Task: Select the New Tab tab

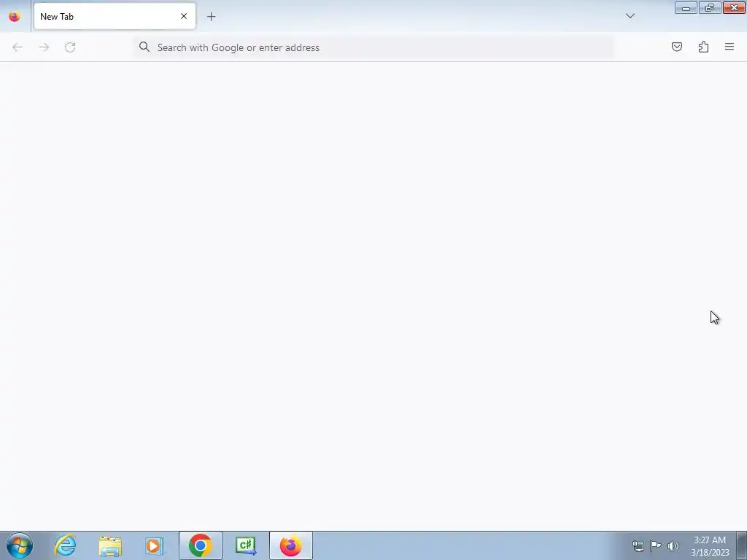Action: click(115, 17)
